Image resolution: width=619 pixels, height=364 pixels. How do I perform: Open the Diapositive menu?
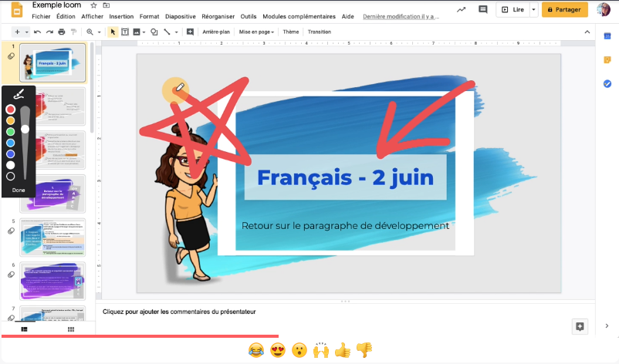pyautogui.click(x=180, y=16)
